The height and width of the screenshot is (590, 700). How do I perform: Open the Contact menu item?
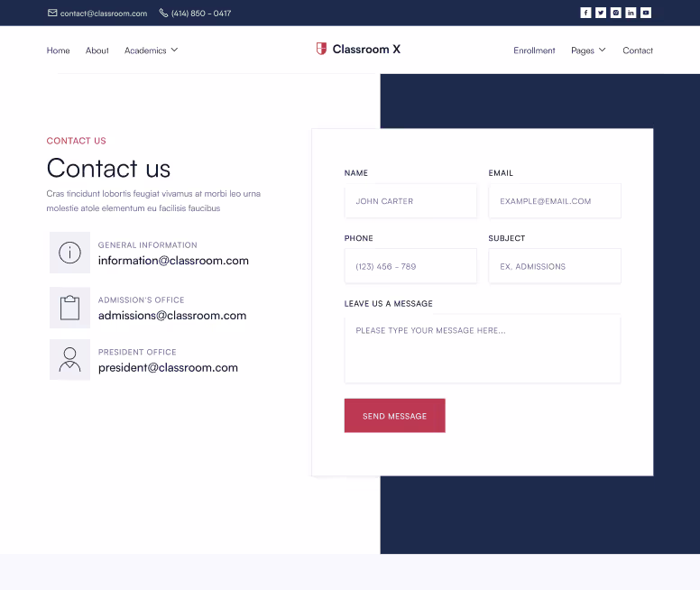pyautogui.click(x=638, y=51)
